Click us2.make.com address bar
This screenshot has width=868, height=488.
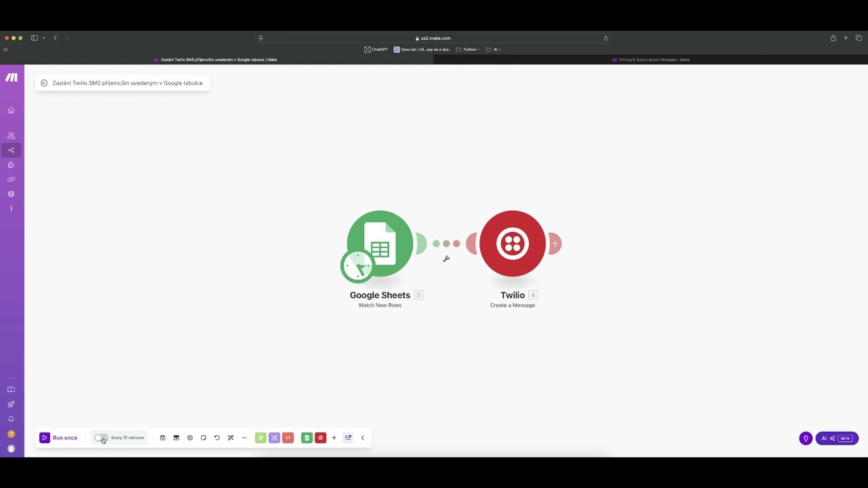click(434, 38)
